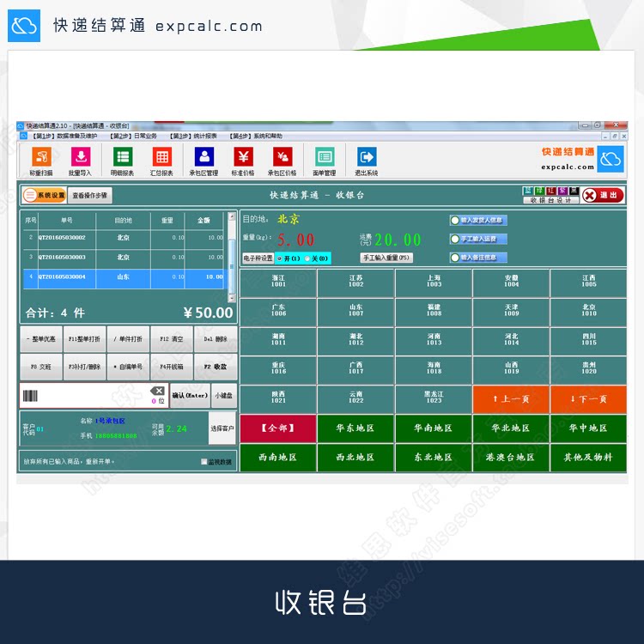The width and height of the screenshot is (644, 644).
Task: Filter by 华北地区 region
Action: 511,428
